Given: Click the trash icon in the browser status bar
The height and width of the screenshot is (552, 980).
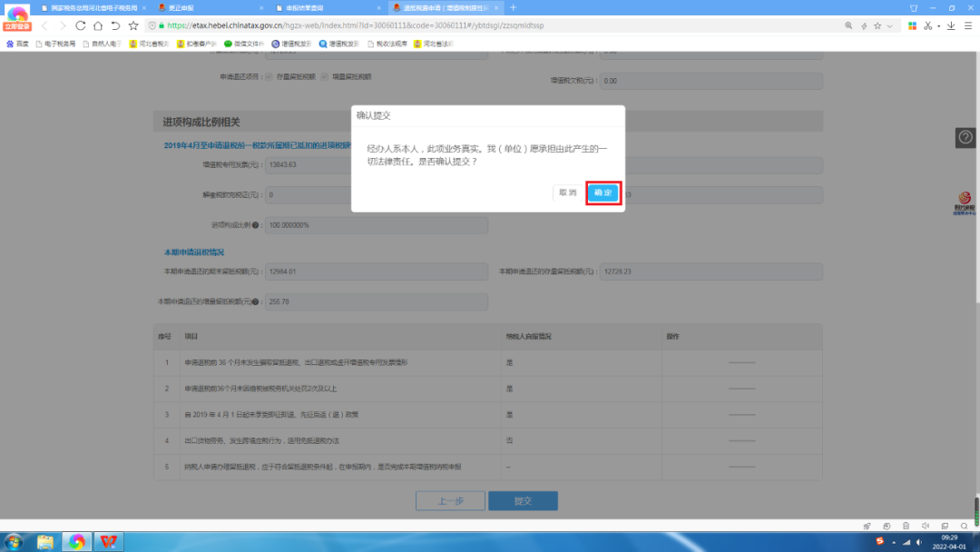Looking at the screenshot, I should pos(906,527).
